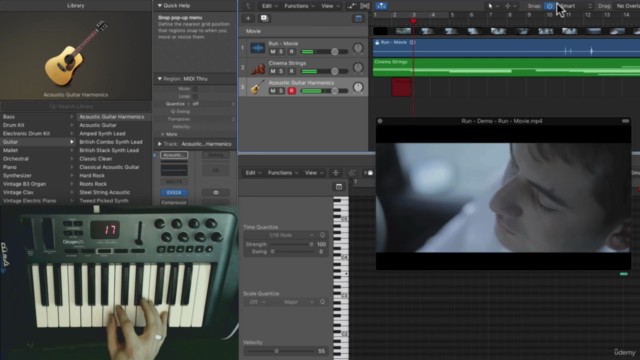Screen dimensions: 640x360
Task: Click the stereo link icon in channel strip
Action: point(216,193)
